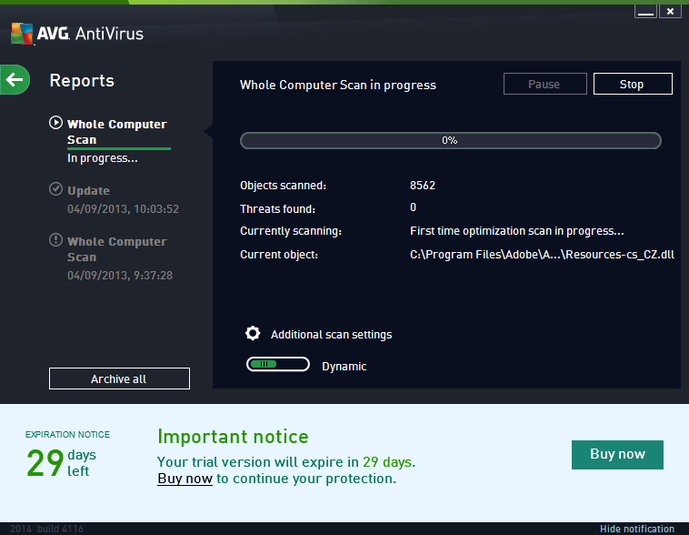Adjust the Dynamic scan priority slider
The image size is (689, 535).
click(x=278, y=364)
